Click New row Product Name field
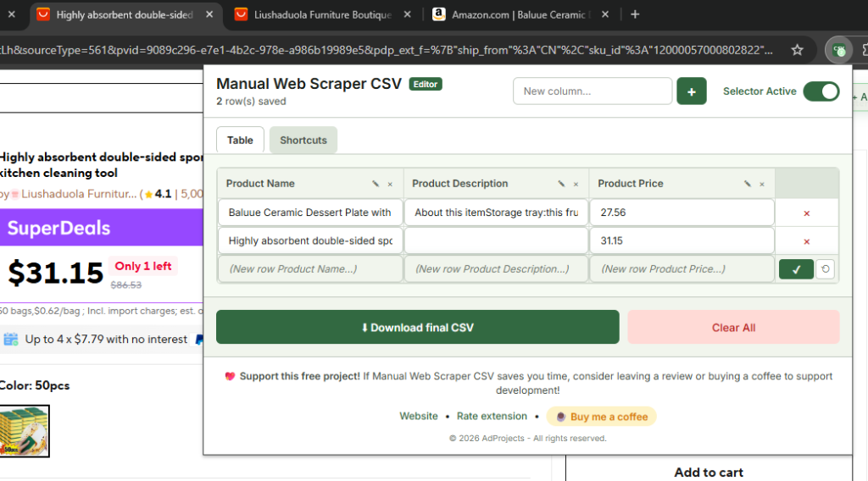The width and height of the screenshot is (868, 481). coord(310,269)
